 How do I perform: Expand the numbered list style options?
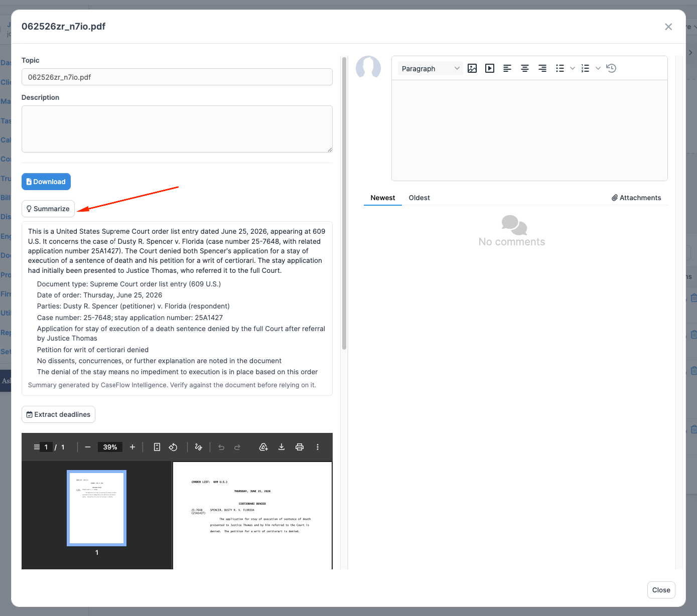click(x=598, y=68)
